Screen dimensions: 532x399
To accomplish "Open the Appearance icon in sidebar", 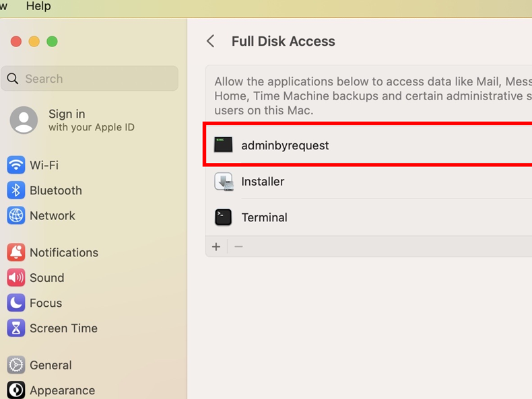I will [x=15, y=390].
